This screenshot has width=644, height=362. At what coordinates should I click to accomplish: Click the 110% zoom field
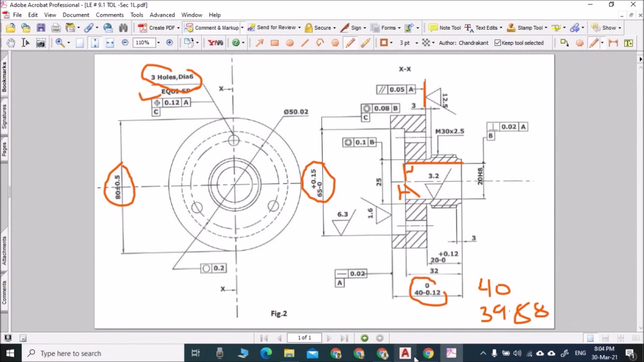[144, 43]
